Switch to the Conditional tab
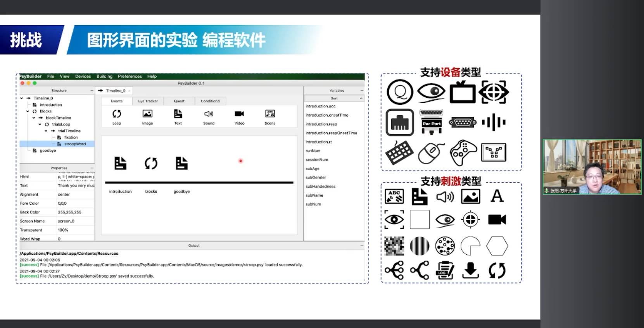 [x=210, y=101]
